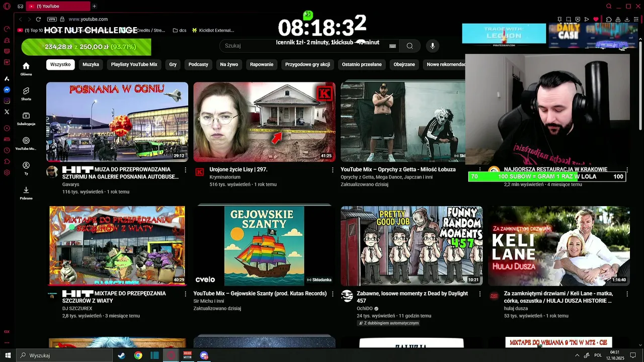Open Subskrypcje in the YouTube sidebar
Image resolution: width=644 pixels, height=362 pixels.
click(x=26, y=118)
